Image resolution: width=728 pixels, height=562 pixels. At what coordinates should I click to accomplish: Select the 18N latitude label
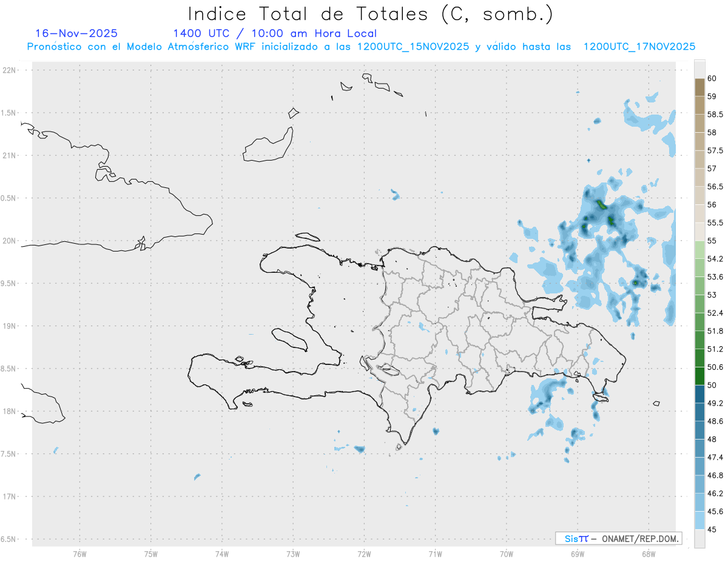(x=10, y=411)
